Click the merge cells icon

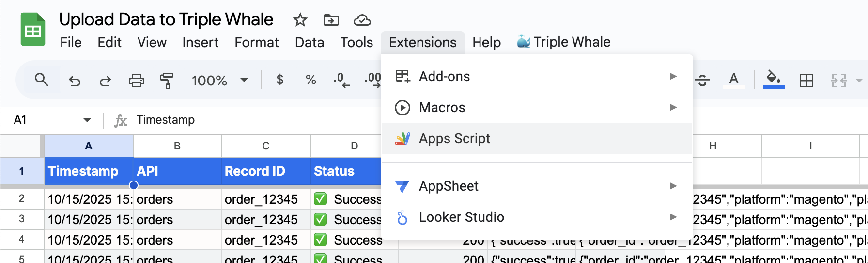(838, 80)
